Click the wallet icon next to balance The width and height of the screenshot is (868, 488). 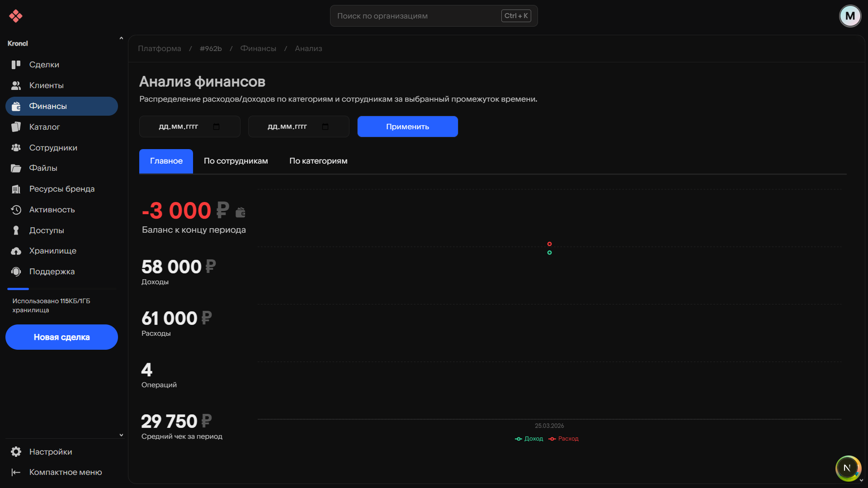tap(241, 212)
